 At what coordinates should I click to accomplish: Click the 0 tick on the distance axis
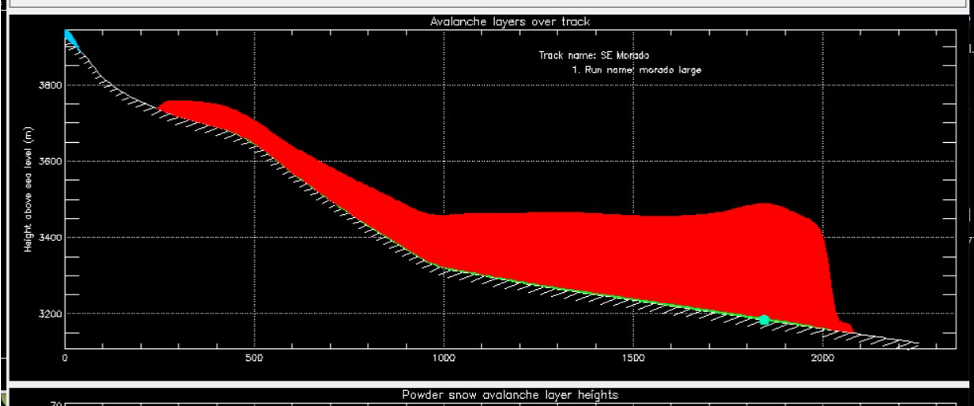tap(65, 357)
